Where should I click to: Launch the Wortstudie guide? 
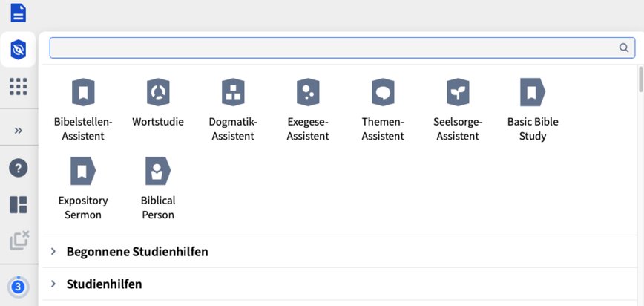pyautogui.click(x=158, y=93)
